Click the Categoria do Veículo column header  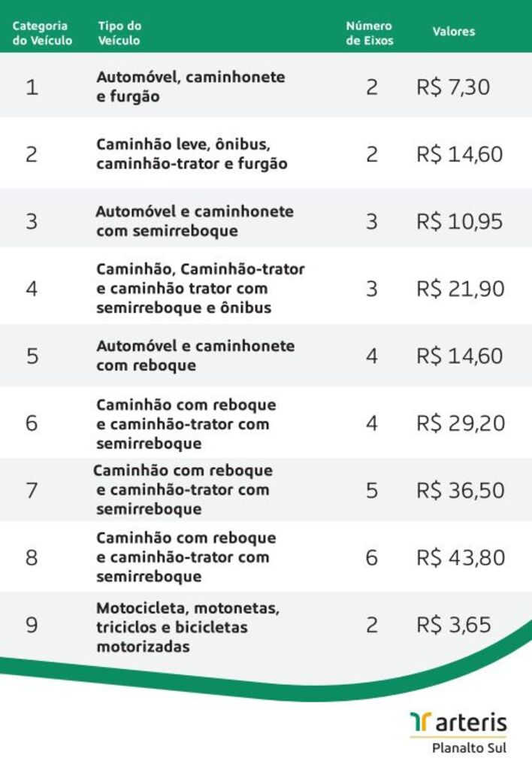pyautogui.click(x=42, y=33)
